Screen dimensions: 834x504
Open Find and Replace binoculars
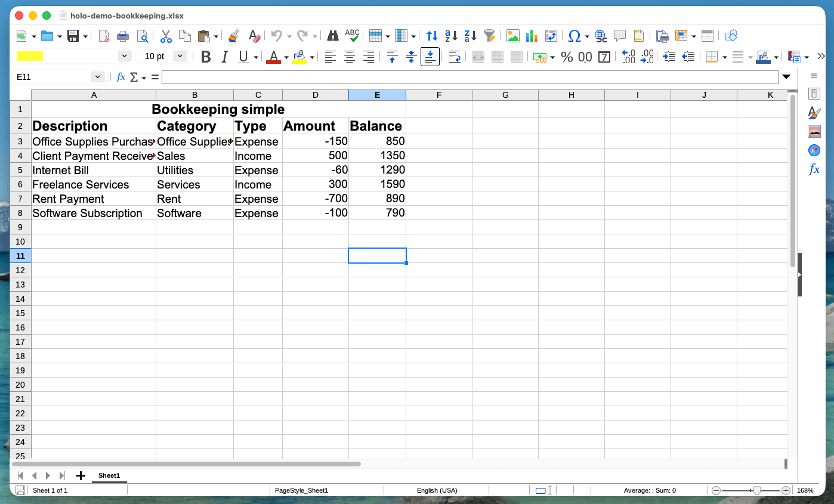[333, 36]
